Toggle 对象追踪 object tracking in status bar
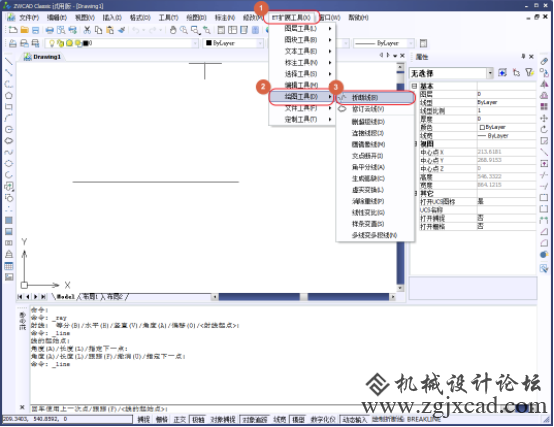 tap(254, 420)
